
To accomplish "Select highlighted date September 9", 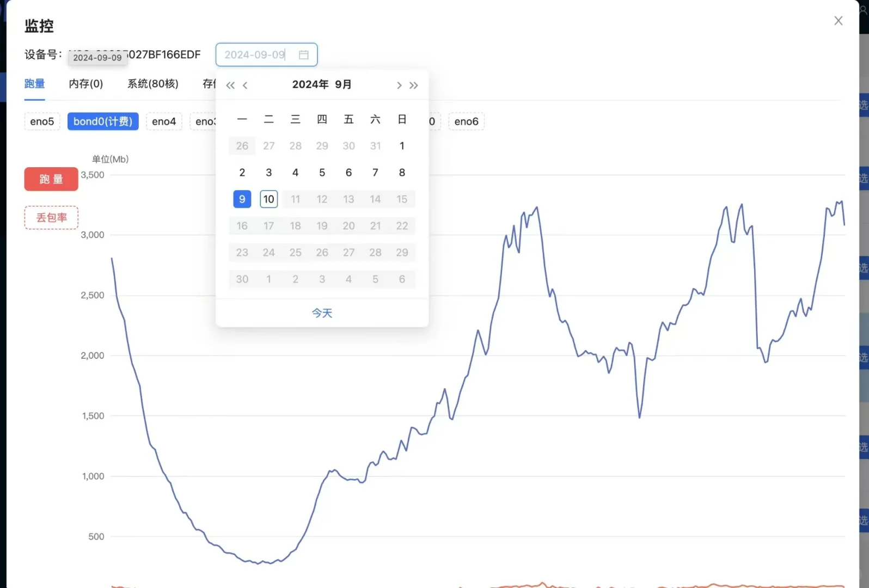I will (242, 199).
